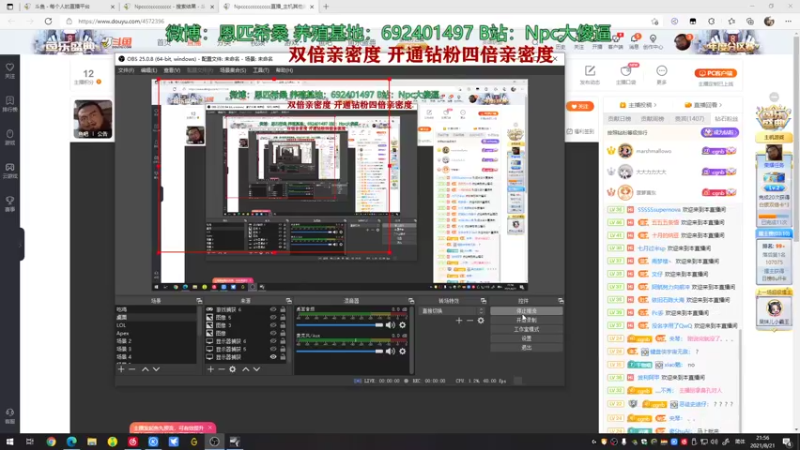The width and height of the screenshot is (800, 450).
Task: Toggle visibility of 显示器捕获 6 source
Action: 273,341
